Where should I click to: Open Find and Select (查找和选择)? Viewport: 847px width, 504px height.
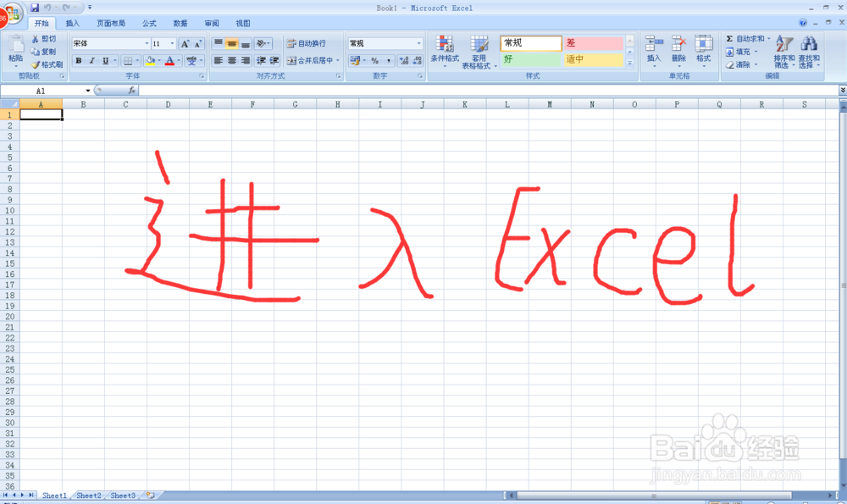coord(809,52)
